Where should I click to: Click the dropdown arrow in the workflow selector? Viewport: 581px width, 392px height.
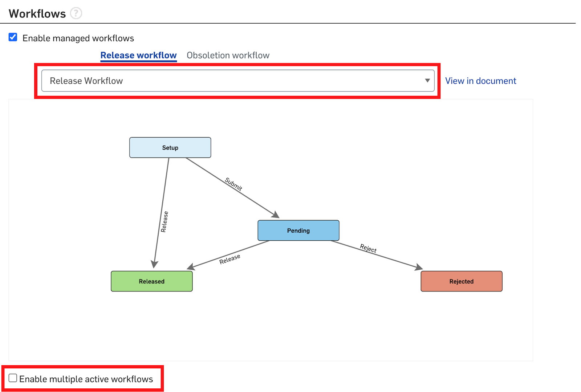coord(427,81)
